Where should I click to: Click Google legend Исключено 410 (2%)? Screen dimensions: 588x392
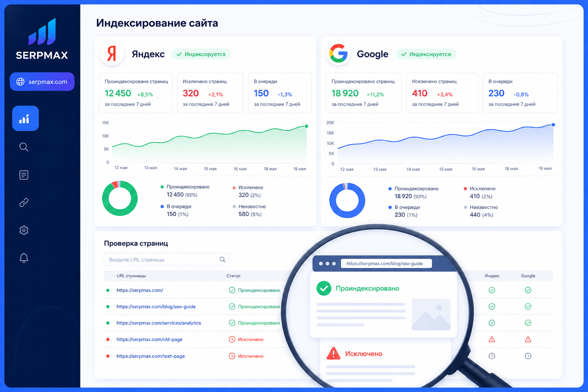click(480, 192)
